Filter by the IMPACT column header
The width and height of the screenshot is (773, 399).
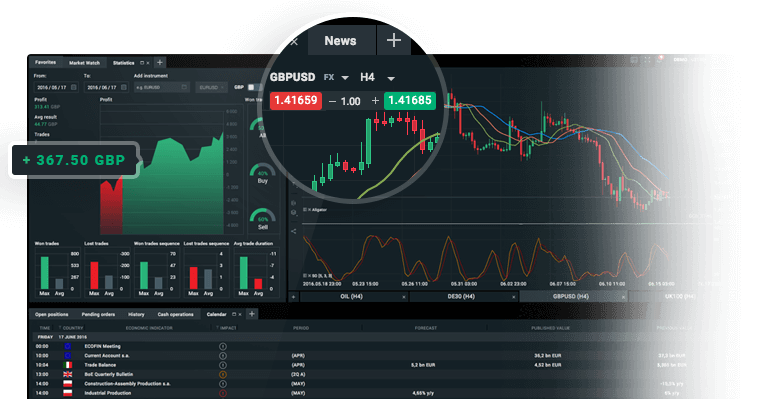tap(226, 328)
